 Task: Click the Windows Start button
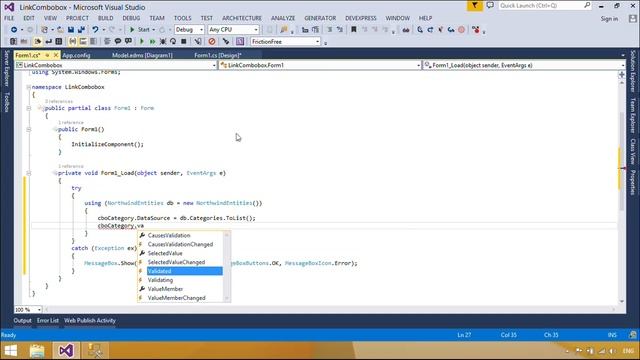[11, 351]
